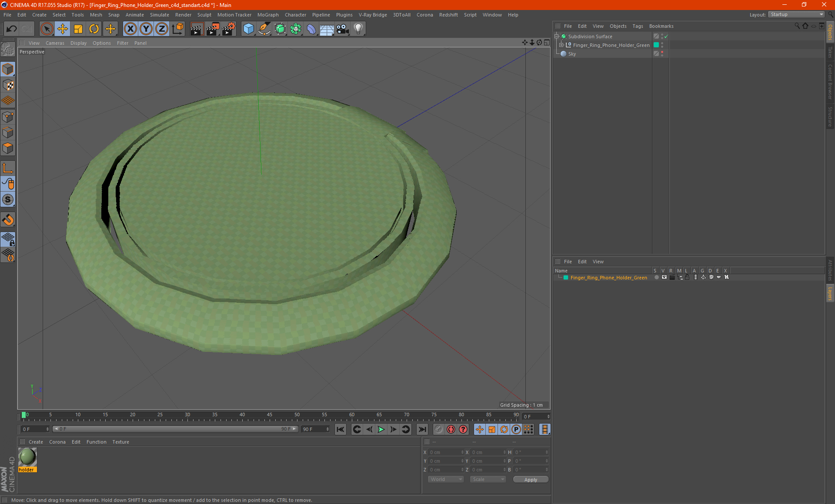This screenshot has height=504, width=835.
Task: Click the timeline preview range slider
Action: [175, 429]
